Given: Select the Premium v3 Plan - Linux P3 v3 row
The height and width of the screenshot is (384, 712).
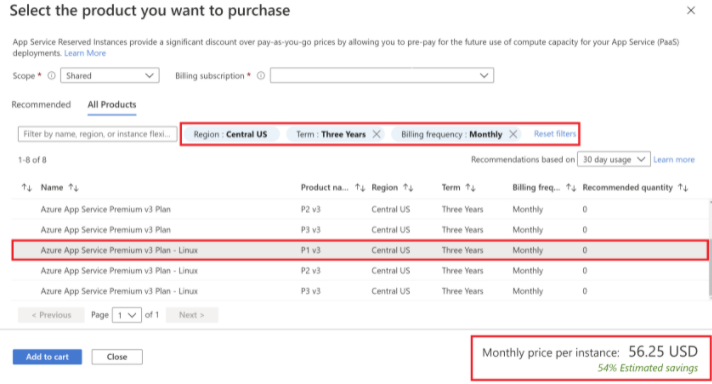Looking at the screenshot, I should [x=360, y=291].
